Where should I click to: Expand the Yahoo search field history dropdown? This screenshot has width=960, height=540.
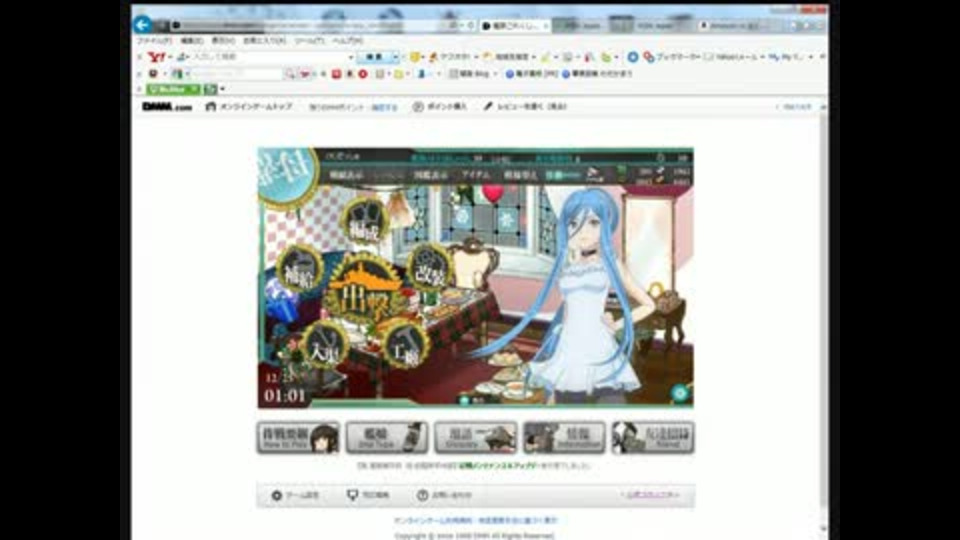(x=351, y=57)
